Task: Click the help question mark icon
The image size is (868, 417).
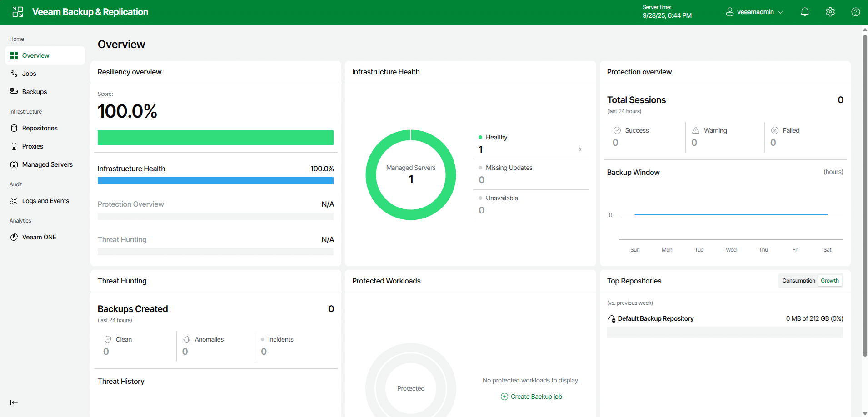Action: pyautogui.click(x=855, y=12)
